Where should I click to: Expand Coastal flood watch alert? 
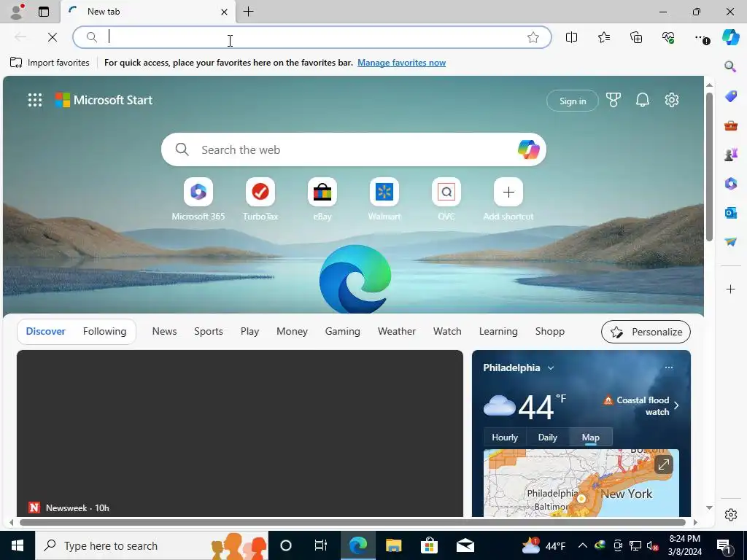pyautogui.click(x=641, y=405)
